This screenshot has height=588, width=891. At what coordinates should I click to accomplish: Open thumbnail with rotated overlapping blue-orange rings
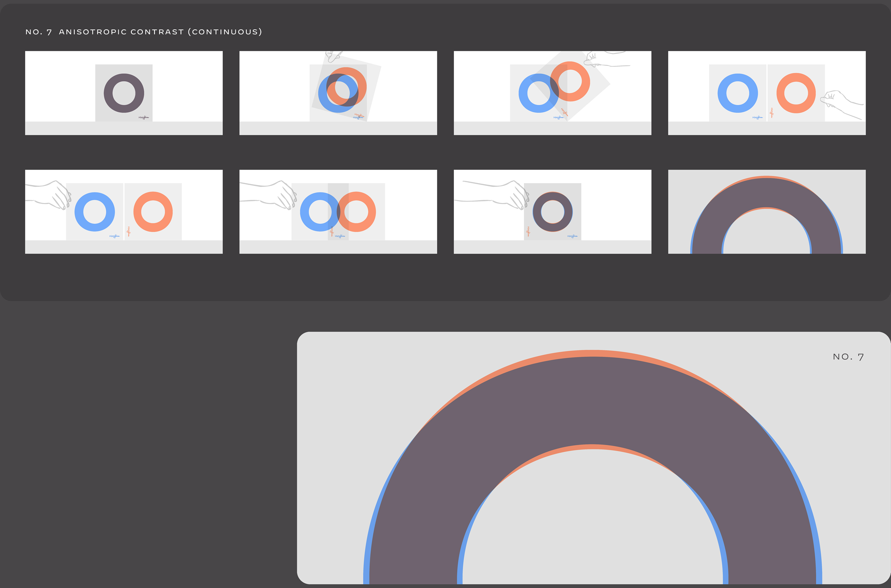338,93
